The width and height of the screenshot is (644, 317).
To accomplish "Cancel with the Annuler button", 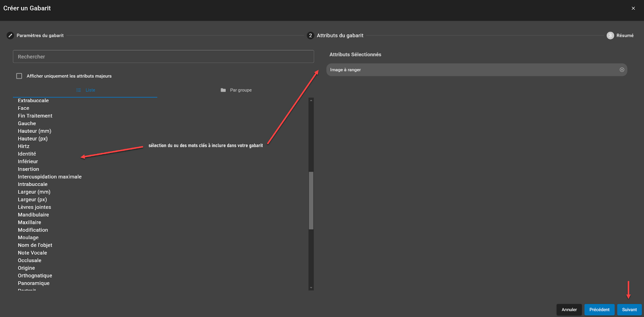I will click(569, 310).
